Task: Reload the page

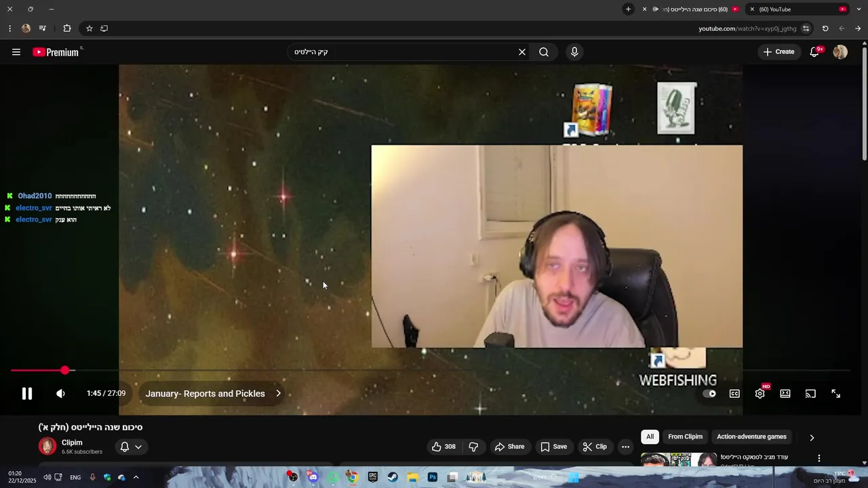Action: (x=825, y=28)
